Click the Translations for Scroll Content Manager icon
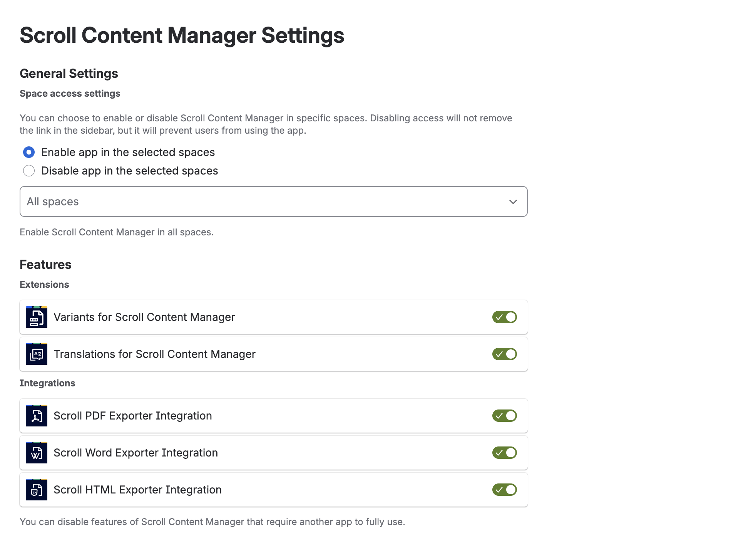The height and width of the screenshot is (537, 756). [37, 354]
